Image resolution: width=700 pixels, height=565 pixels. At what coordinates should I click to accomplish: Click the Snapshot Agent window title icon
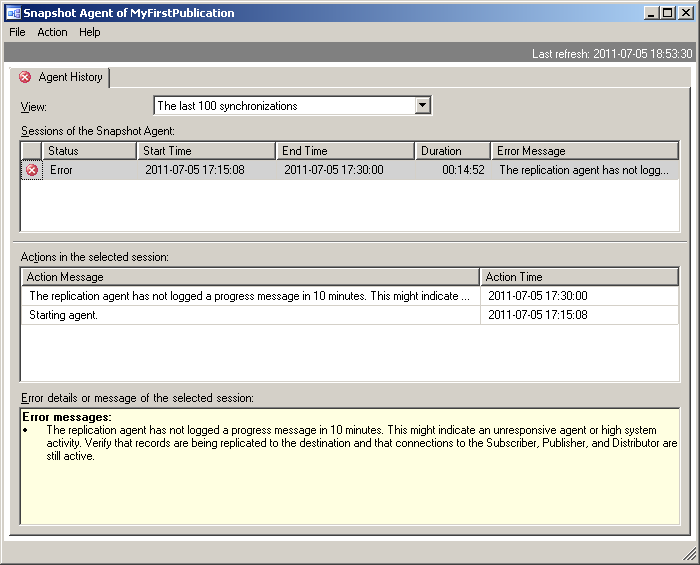click(x=13, y=13)
